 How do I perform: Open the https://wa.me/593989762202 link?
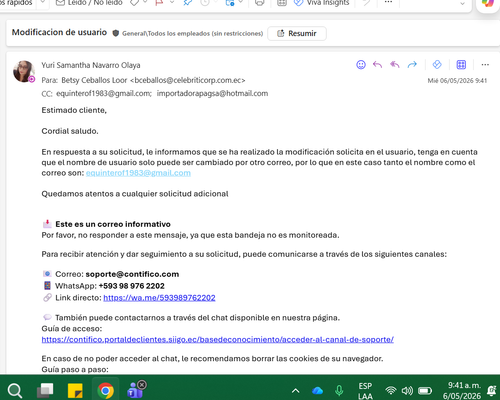pos(159,298)
